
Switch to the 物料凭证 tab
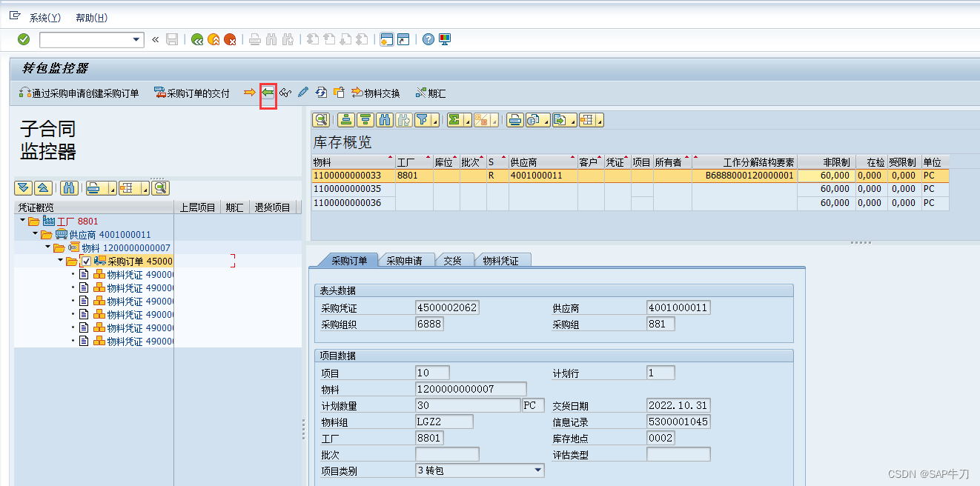point(500,261)
